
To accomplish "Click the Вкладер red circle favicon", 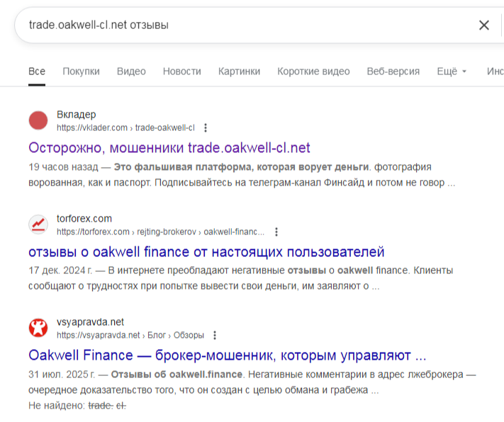I will click(x=38, y=121).
